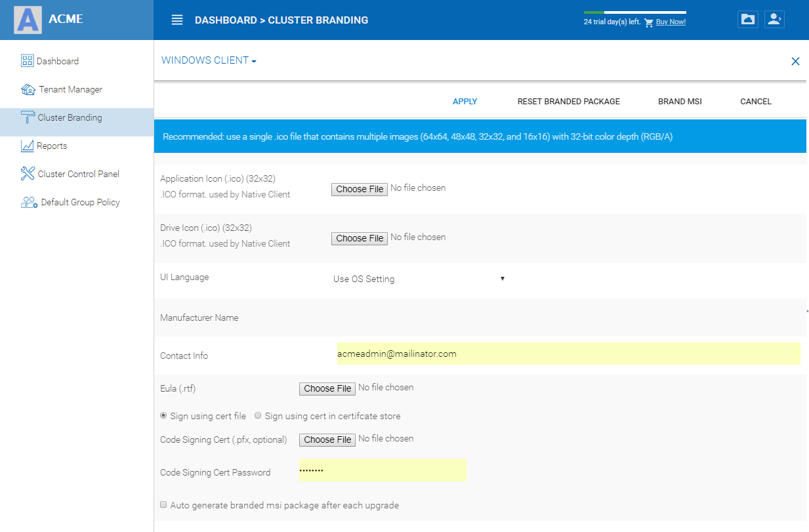Choose File for Application Icon
This screenshot has width=809, height=532.
(360, 189)
